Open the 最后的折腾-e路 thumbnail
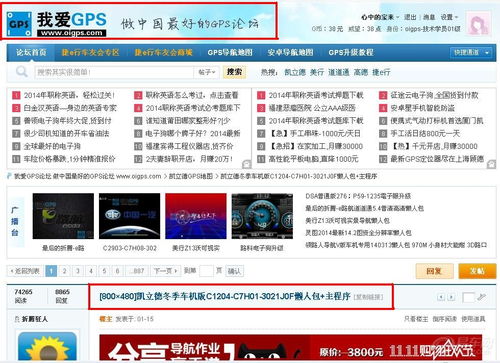This screenshot has width=500, height=363. point(63,216)
